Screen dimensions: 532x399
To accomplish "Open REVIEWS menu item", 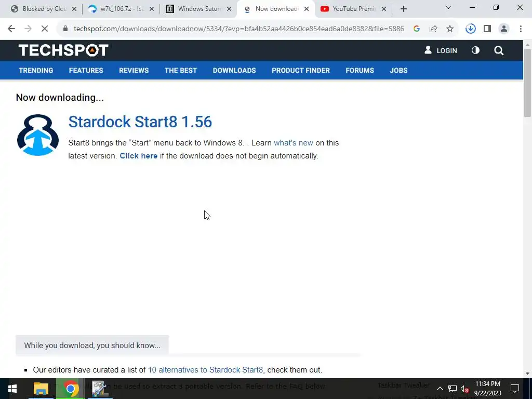I will 134,70.
